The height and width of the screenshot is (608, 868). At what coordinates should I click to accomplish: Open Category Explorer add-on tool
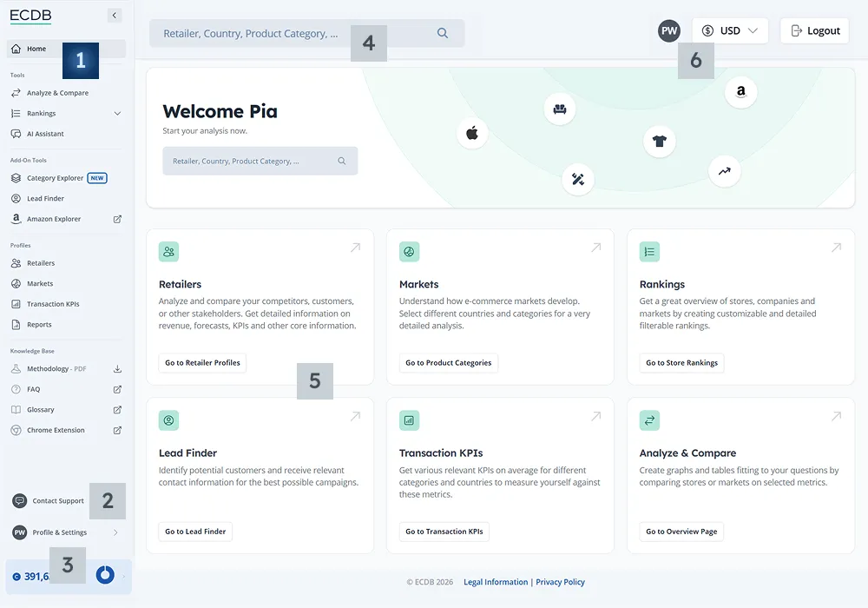56,178
